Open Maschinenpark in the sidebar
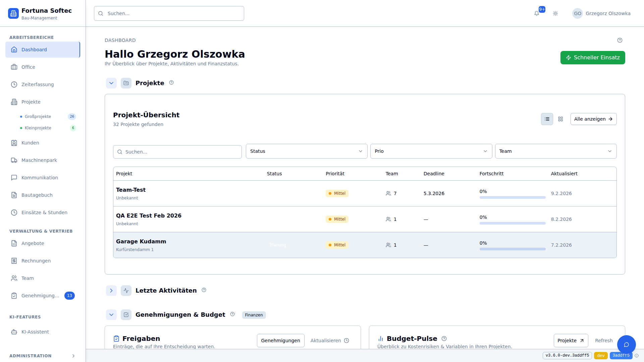Viewport: 644px width, 362px height. [x=39, y=160]
